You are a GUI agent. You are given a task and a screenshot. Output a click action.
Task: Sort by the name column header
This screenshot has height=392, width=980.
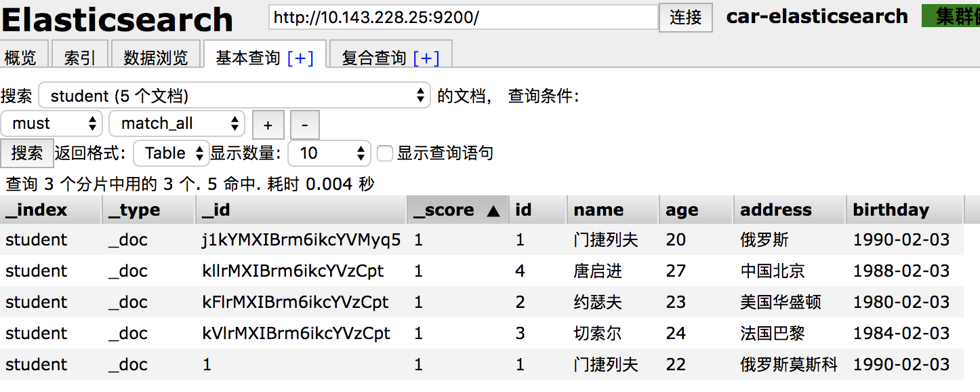point(613,210)
